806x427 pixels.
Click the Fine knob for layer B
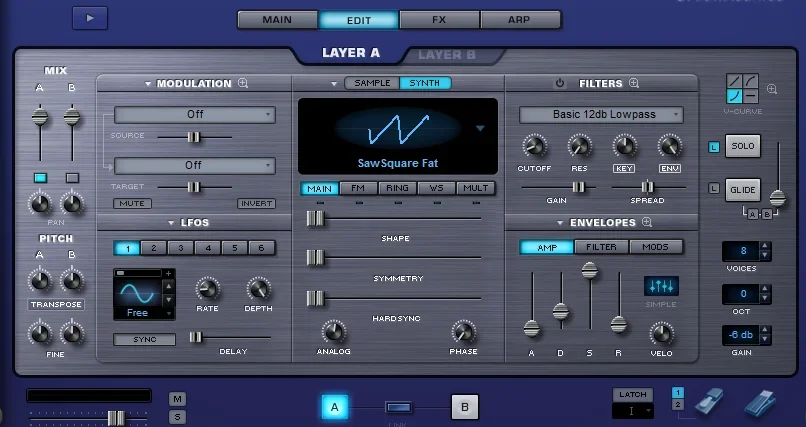pos(72,334)
